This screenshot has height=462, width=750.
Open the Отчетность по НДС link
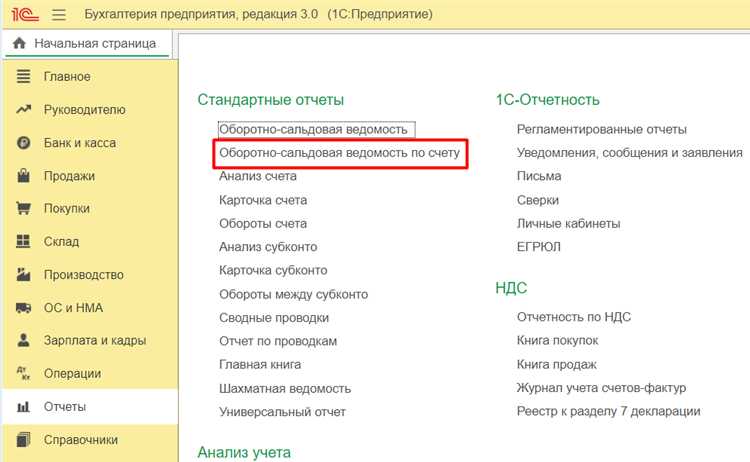point(574,317)
